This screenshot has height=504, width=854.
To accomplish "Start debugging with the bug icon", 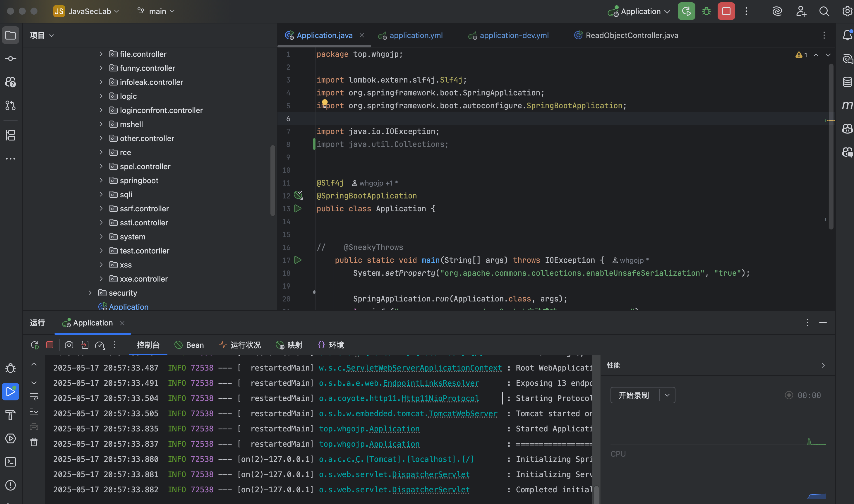I will pyautogui.click(x=706, y=11).
